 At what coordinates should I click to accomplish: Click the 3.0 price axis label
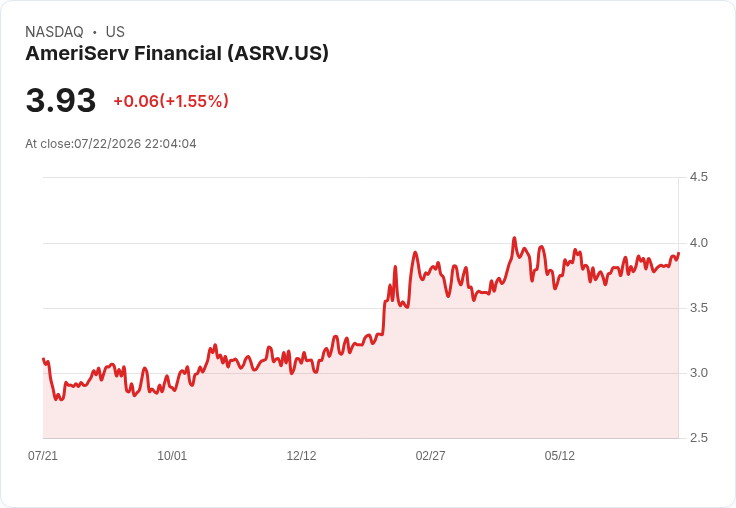(x=698, y=373)
